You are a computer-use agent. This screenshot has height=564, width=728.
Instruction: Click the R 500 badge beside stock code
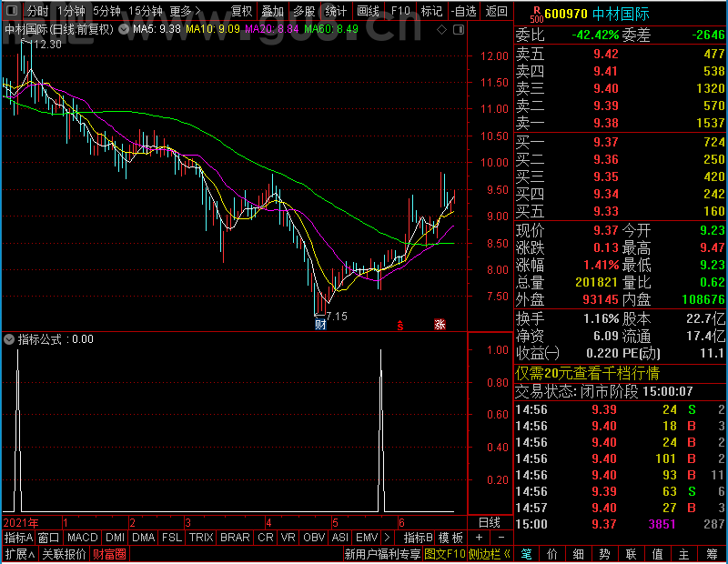click(x=537, y=15)
